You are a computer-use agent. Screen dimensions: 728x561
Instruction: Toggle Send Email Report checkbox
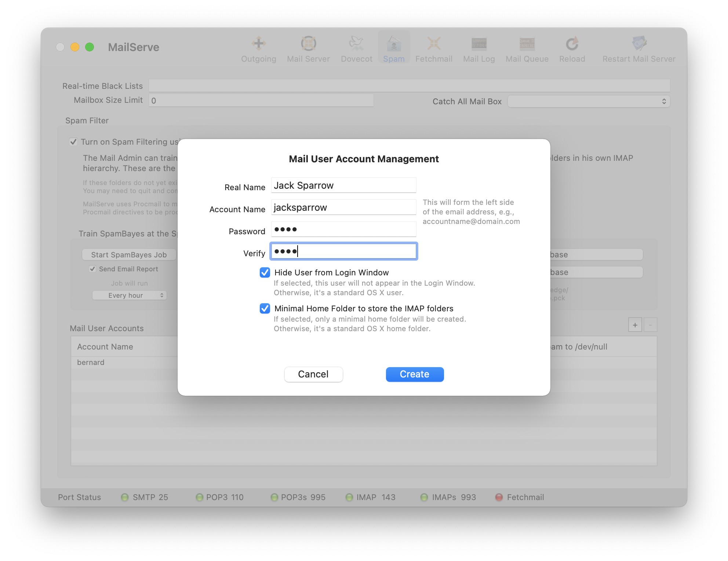click(x=92, y=269)
